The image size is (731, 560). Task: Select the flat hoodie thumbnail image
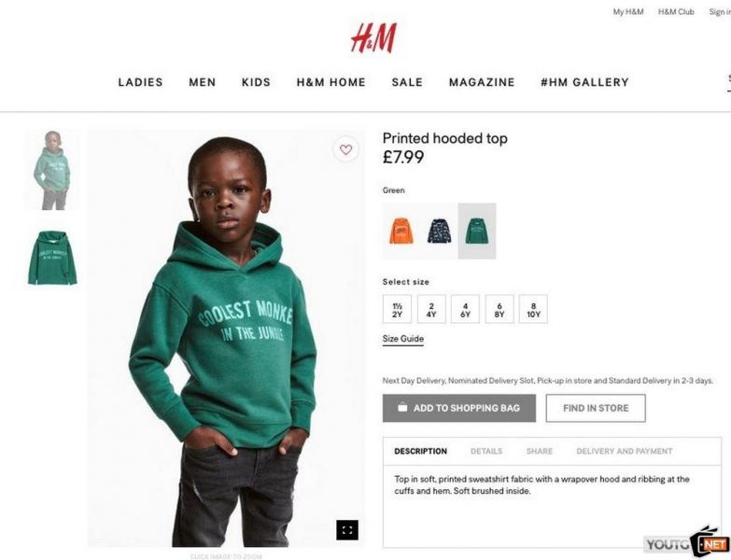pyautogui.click(x=52, y=258)
